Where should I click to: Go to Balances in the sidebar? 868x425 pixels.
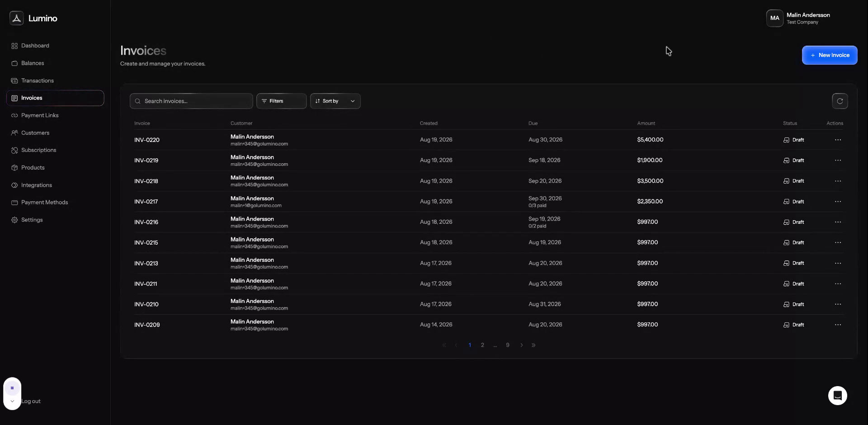tap(33, 63)
